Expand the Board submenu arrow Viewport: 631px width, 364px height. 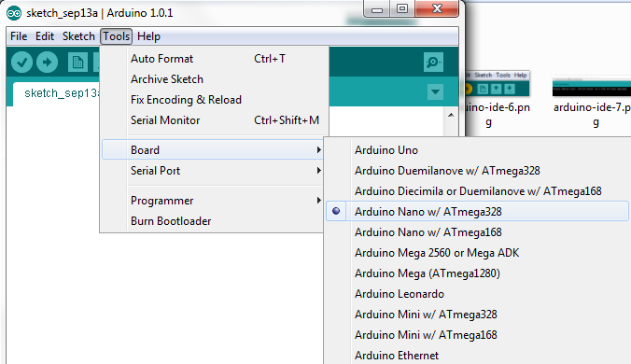click(318, 150)
